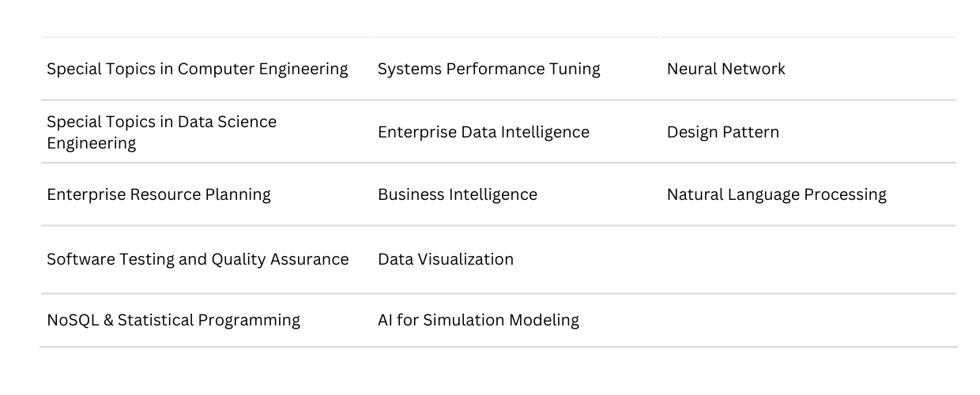The width and height of the screenshot is (980, 395).
Task: Select the Business Intelligence course
Action: [x=458, y=194]
